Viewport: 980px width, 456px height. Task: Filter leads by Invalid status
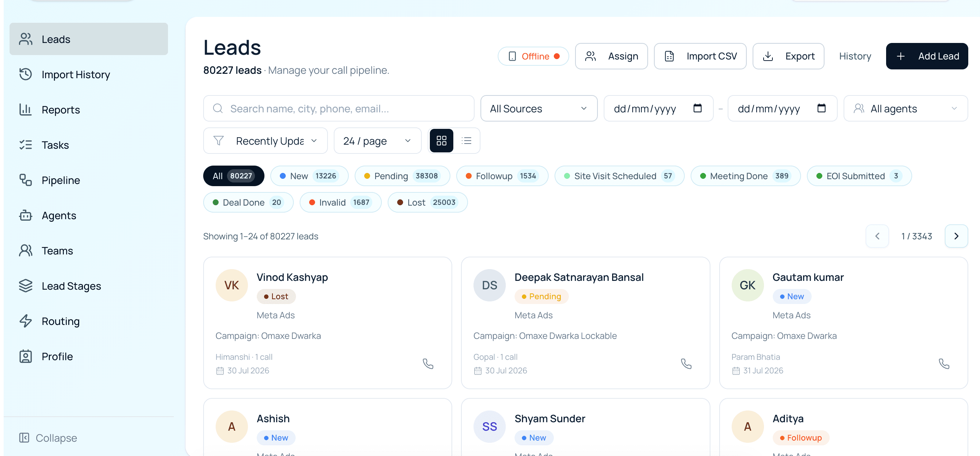[x=340, y=202]
